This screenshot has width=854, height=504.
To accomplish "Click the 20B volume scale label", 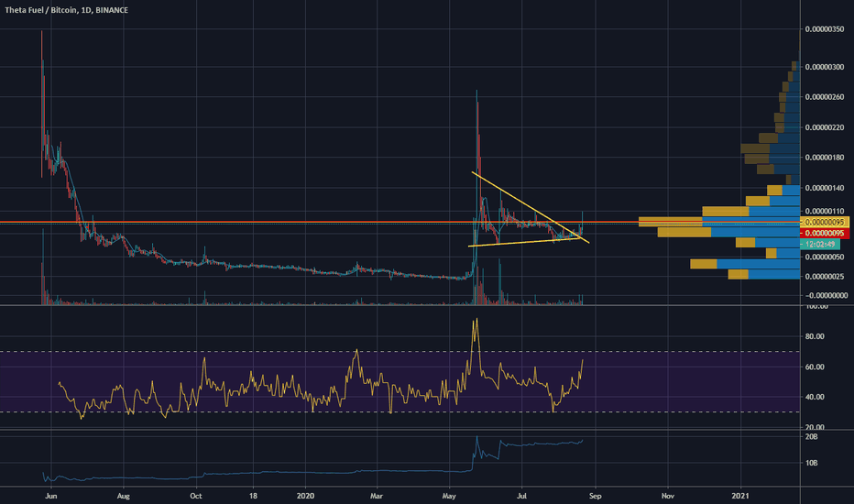I will click(812, 437).
